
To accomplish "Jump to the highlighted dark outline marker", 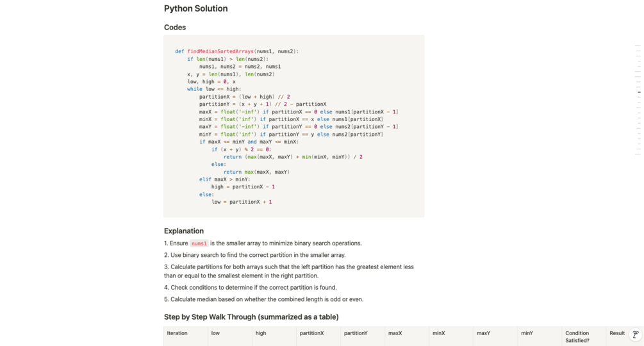I will point(639,92).
